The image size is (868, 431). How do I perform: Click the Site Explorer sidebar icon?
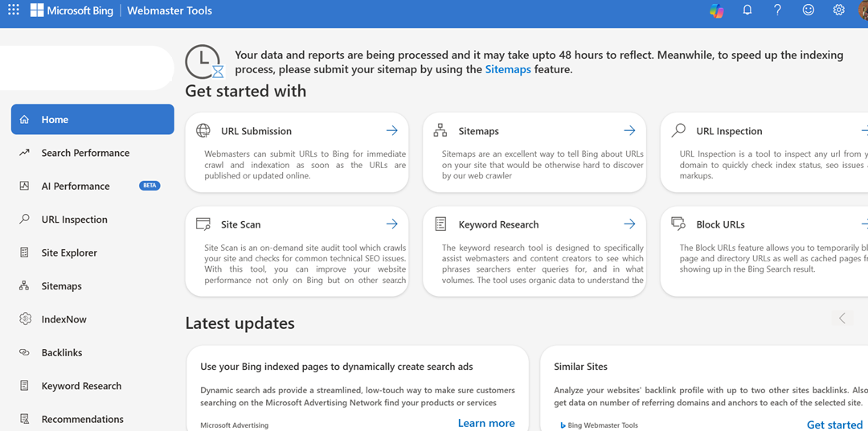(x=24, y=252)
